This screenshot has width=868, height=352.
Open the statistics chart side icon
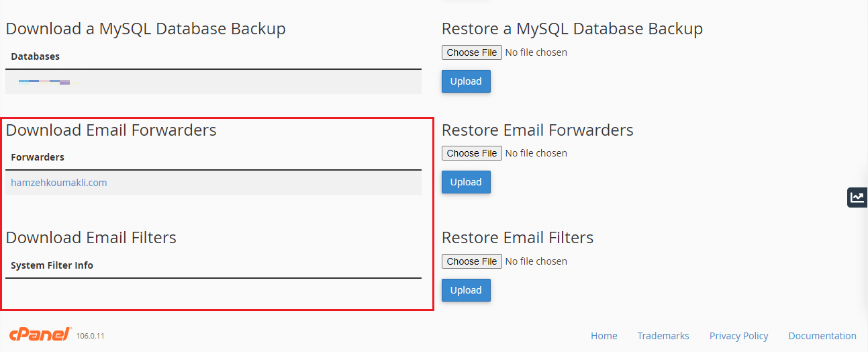click(x=857, y=197)
